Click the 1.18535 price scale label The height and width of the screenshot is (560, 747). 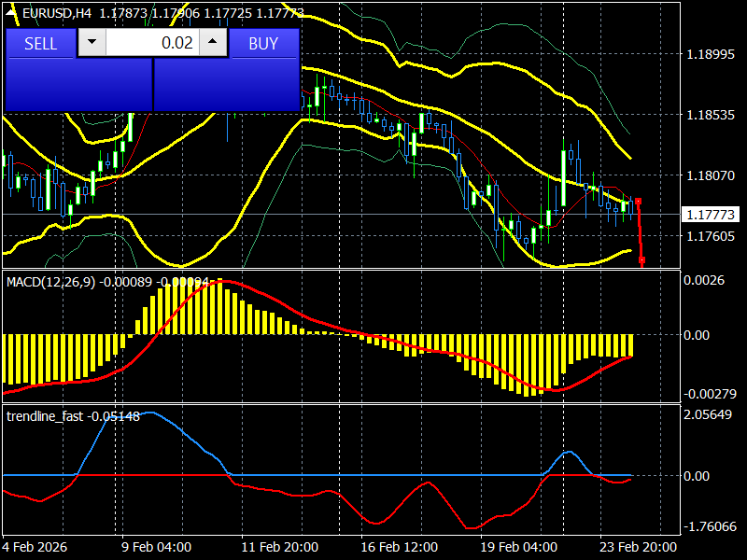click(711, 115)
